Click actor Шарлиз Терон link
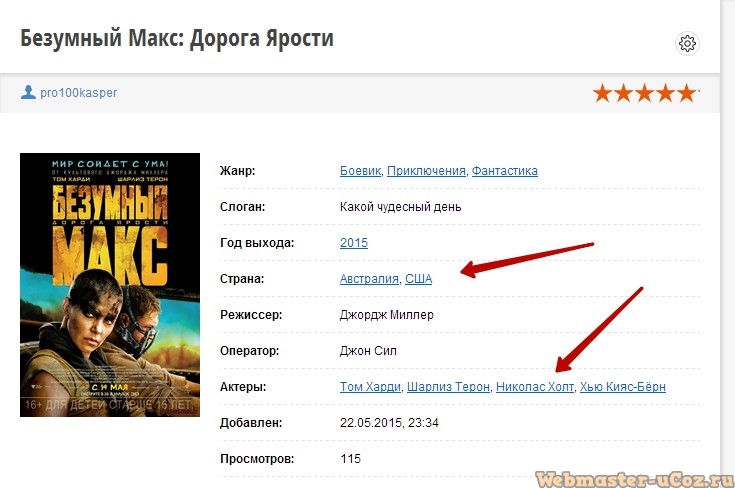 coord(448,387)
